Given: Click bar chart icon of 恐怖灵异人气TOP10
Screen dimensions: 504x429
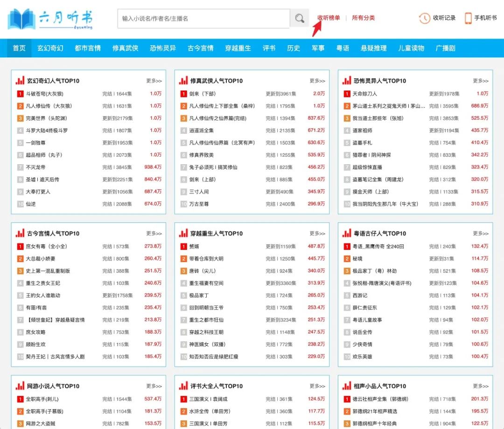Looking at the screenshot, I should coord(346,81).
